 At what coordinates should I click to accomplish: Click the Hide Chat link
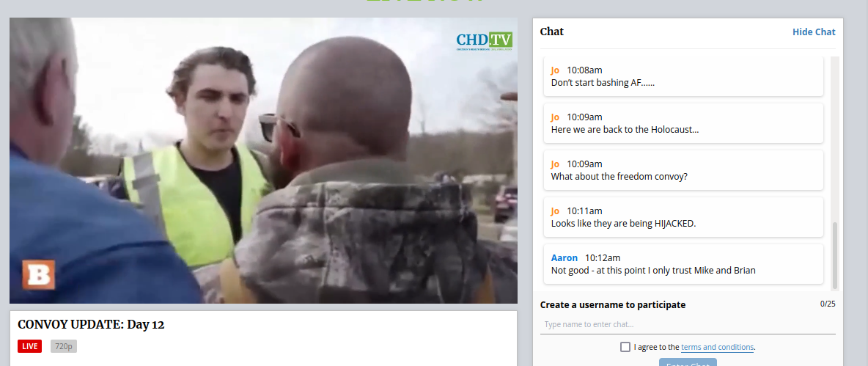click(x=814, y=32)
